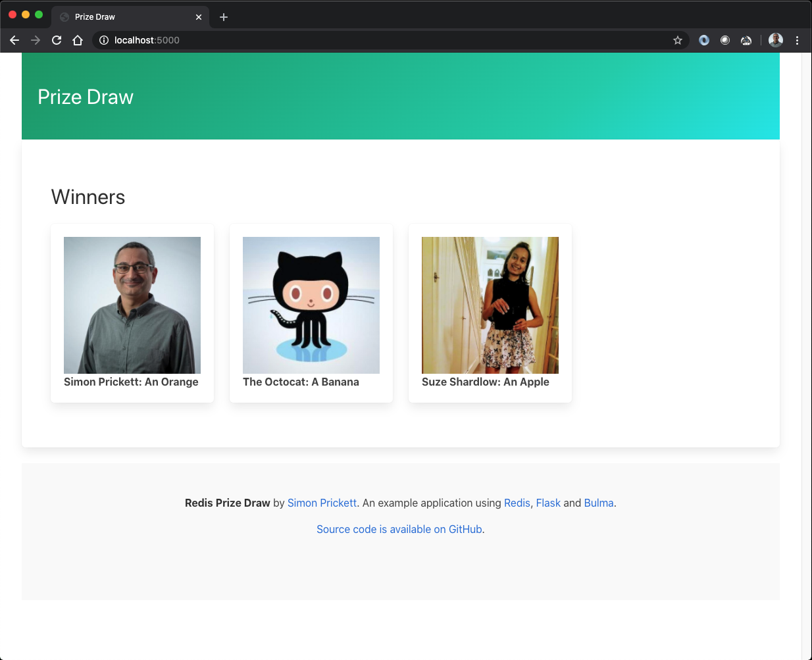Open a new browser tab
This screenshot has height=660, width=812.
click(x=224, y=17)
